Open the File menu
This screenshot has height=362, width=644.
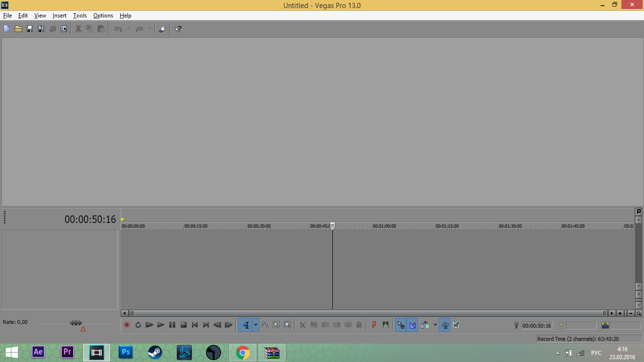click(8, 16)
